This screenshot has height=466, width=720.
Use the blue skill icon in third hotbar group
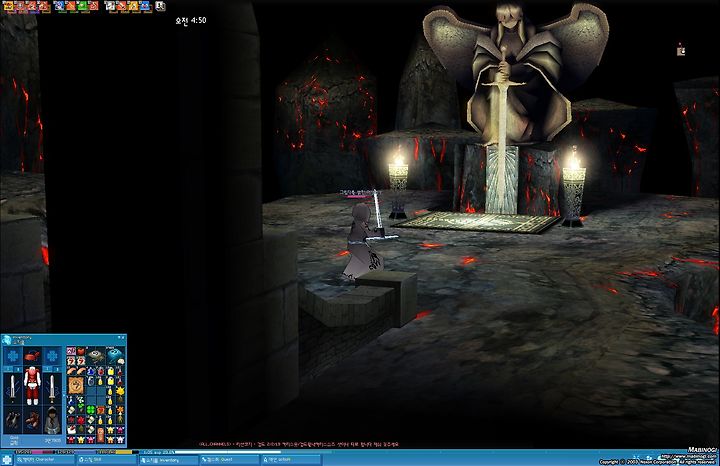pos(145,6)
